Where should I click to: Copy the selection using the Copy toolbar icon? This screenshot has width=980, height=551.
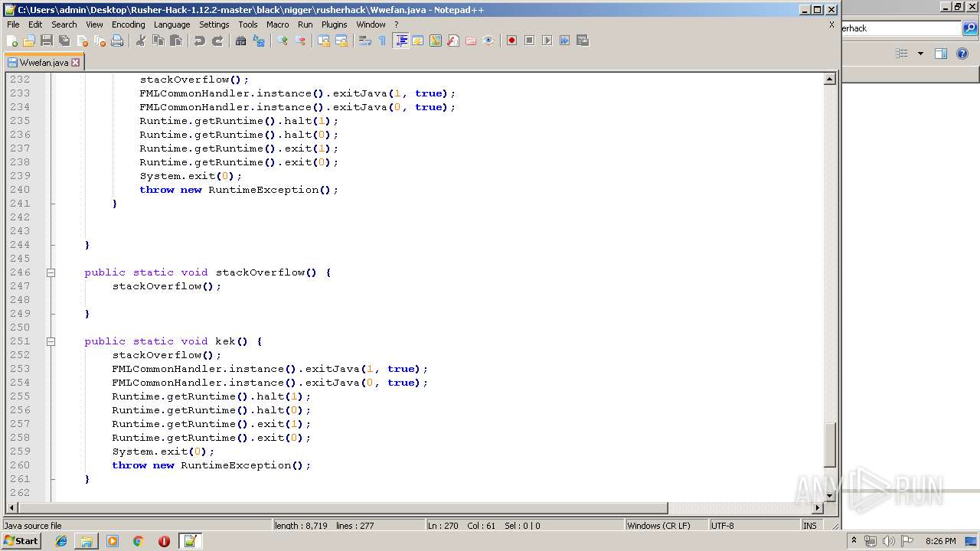tap(158, 41)
